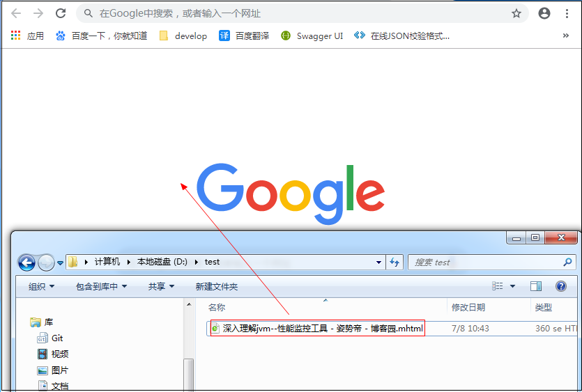The width and height of the screenshot is (582, 392).
Task: Change the view with the view icon
Action: pyautogui.click(x=498, y=286)
